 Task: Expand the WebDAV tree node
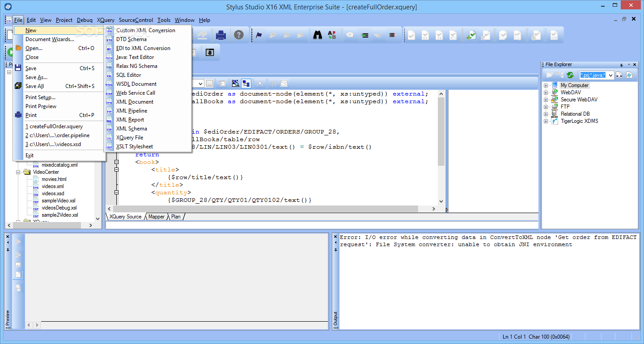pos(546,92)
